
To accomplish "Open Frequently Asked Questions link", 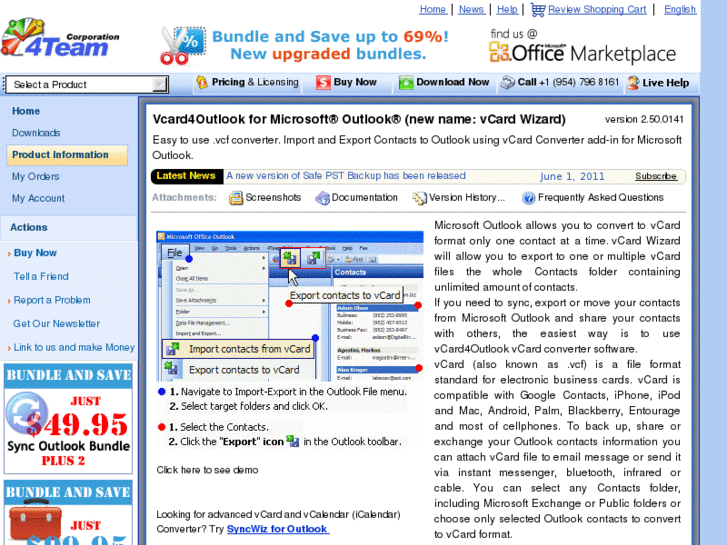I will coord(601,198).
